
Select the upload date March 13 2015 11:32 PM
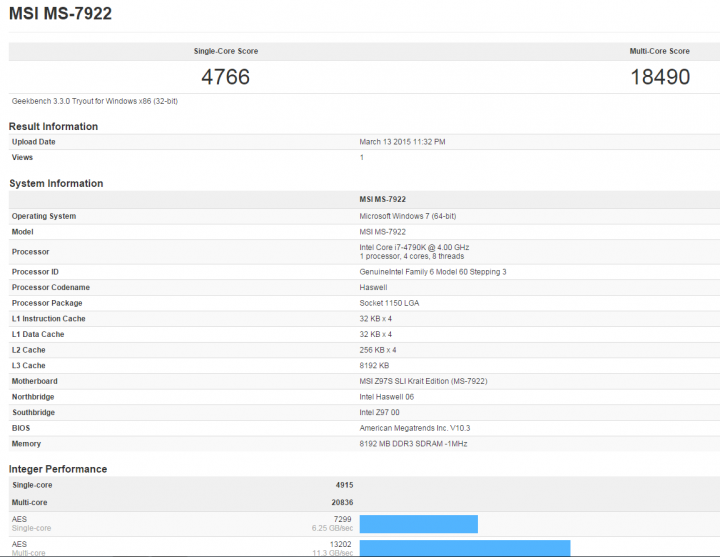click(402, 142)
